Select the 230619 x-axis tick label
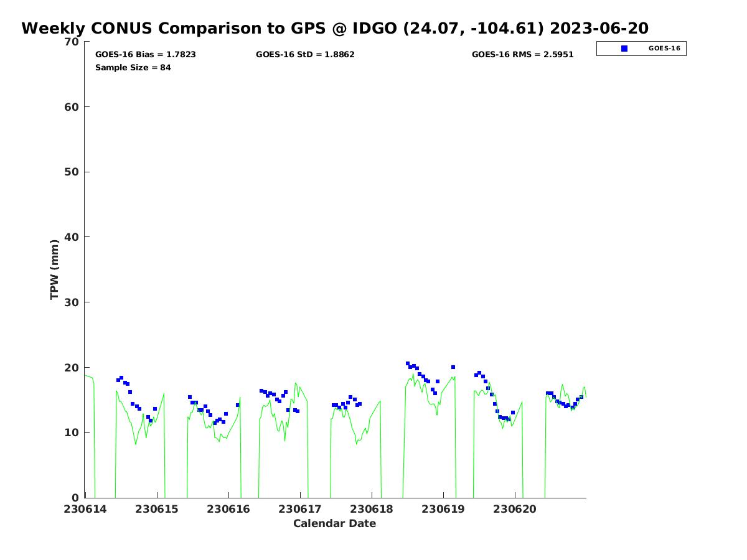Viewport: 747px width, 560px height. tap(443, 509)
